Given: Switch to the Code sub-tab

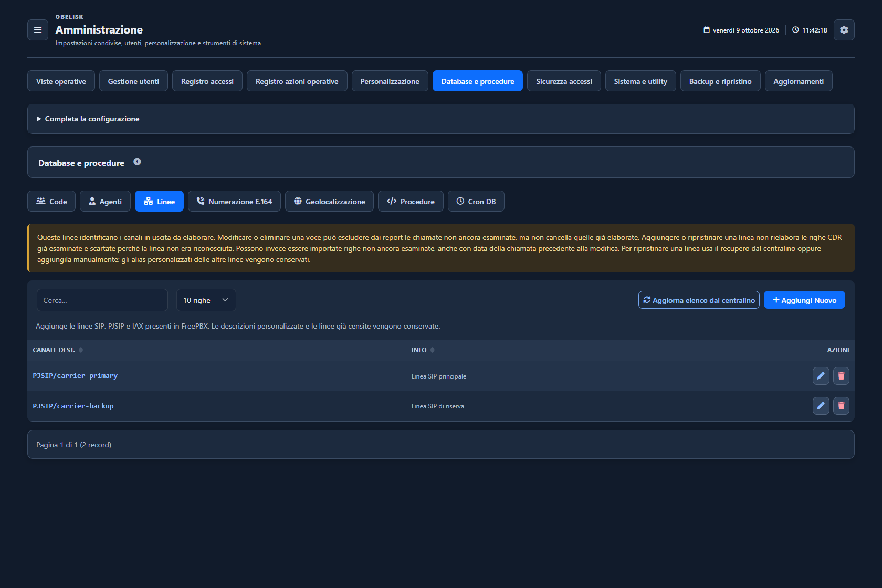Looking at the screenshot, I should (51, 201).
